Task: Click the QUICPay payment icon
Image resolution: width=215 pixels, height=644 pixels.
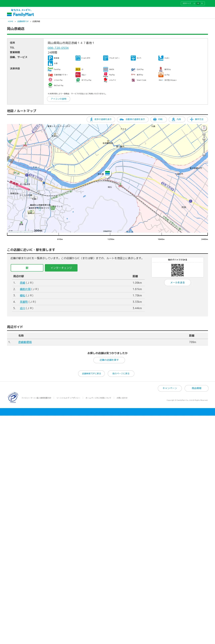Action: [133, 69]
